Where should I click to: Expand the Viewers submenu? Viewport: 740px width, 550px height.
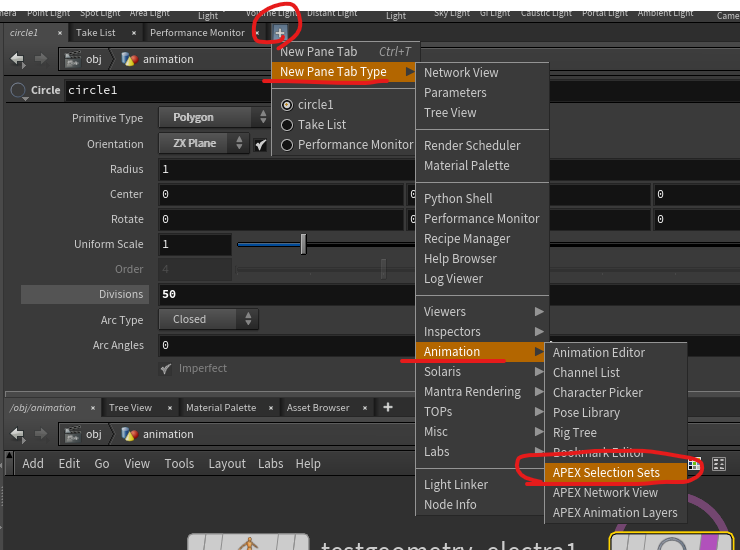coord(481,312)
